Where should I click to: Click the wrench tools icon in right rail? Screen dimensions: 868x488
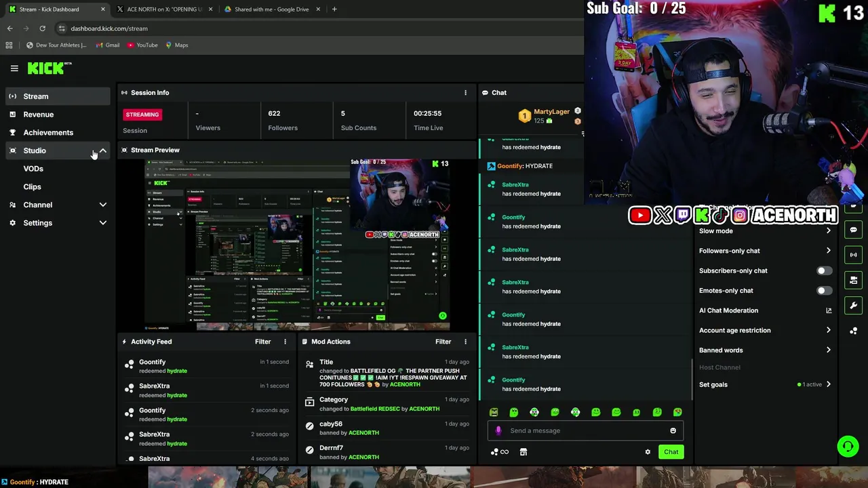[853, 305]
